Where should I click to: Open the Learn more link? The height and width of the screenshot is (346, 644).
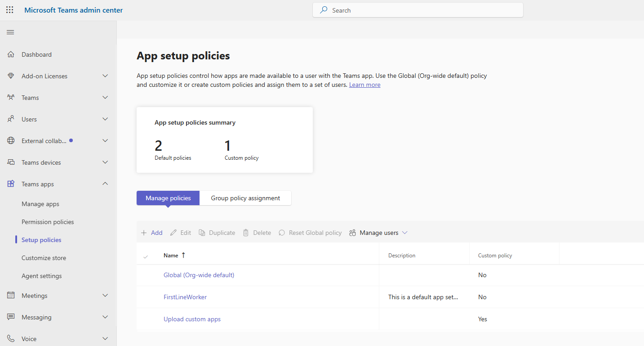pyautogui.click(x=364, y=85)
